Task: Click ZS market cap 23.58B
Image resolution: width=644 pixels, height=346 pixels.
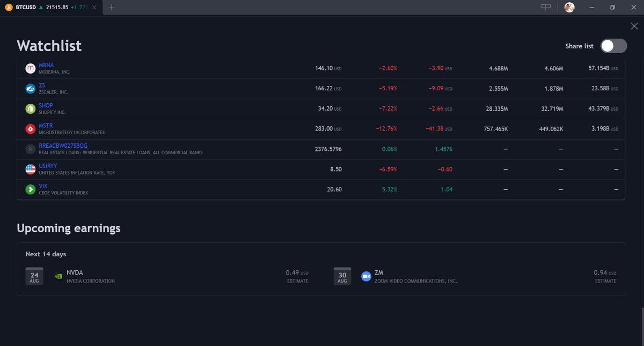Action: coord(605,89)
